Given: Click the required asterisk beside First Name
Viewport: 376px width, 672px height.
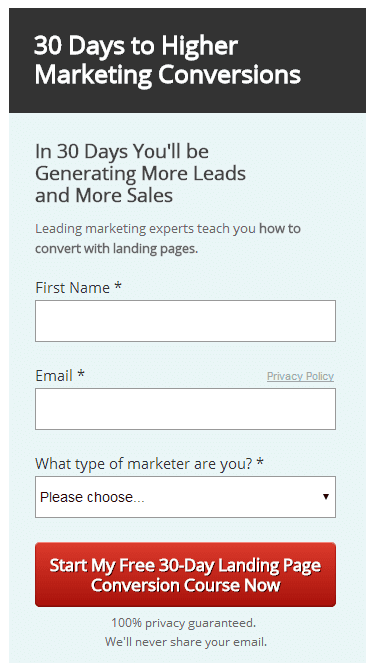Looking at the screenshot, I should click(x=118, y=286).
